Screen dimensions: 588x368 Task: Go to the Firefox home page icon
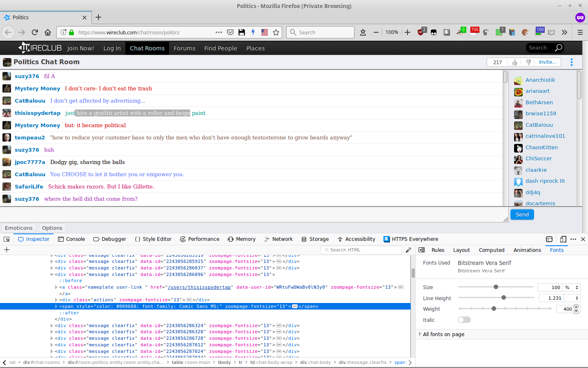[x=48, y=32]
